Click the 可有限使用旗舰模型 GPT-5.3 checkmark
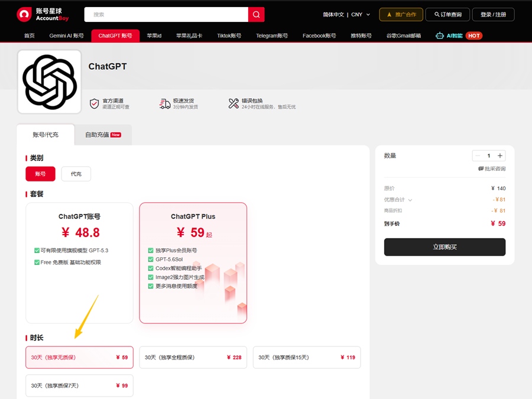Image resolution: width=532 pixels, height=399 pixels. tap(37, 251)
